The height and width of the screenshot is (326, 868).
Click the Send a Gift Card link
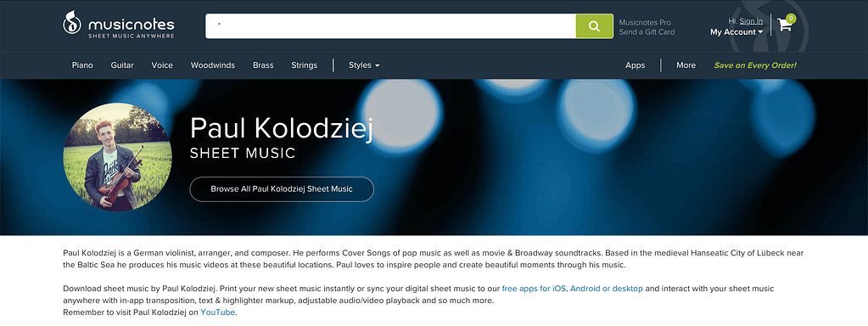pos(647,32)
